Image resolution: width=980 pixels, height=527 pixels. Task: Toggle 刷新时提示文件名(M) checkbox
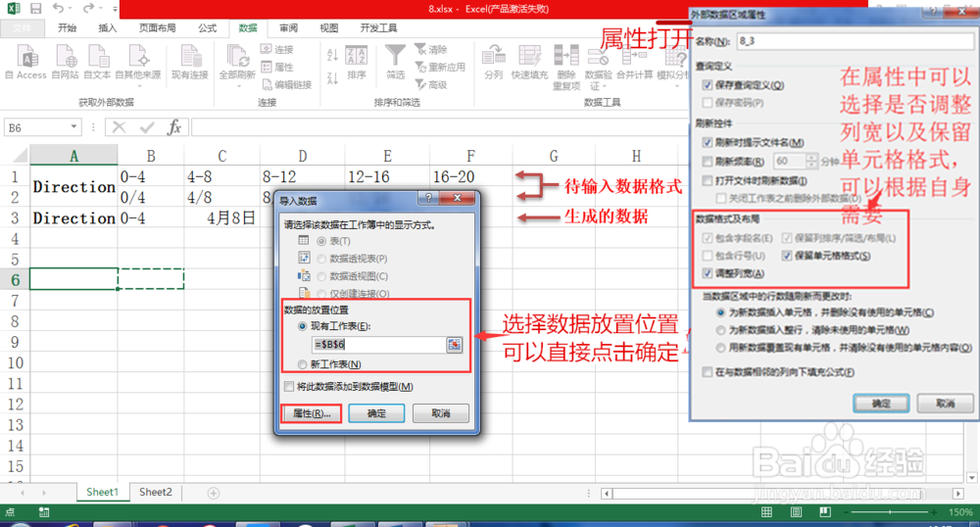(x=708, y=142)
